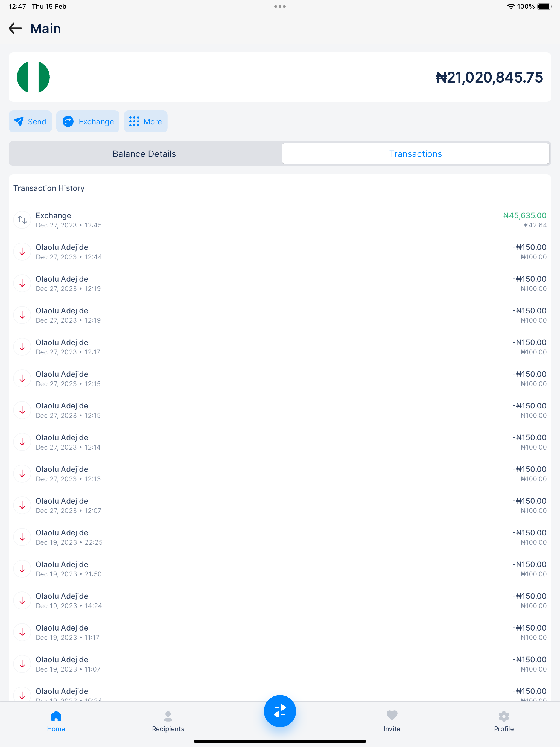The height and width of the screenshot is (747, 560).
Task: Tap the Nigerian flag currency icon
Action: pos(33,77)
